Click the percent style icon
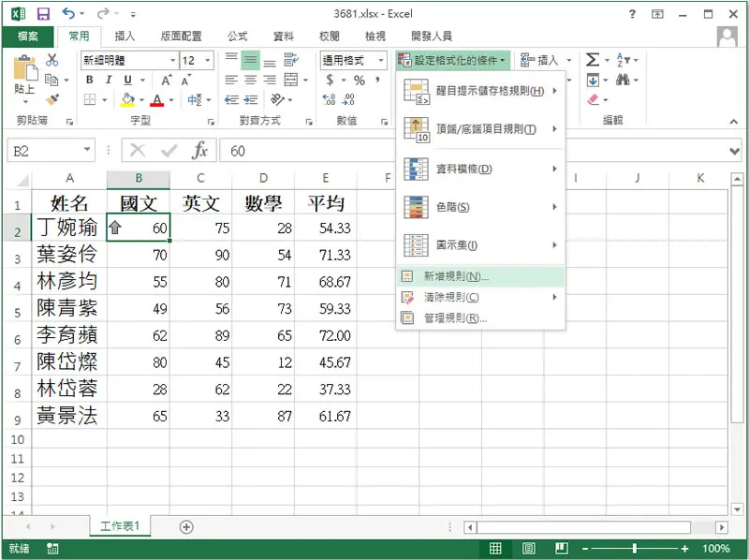Viewport: 749px width, 560px height. (360, 81)
